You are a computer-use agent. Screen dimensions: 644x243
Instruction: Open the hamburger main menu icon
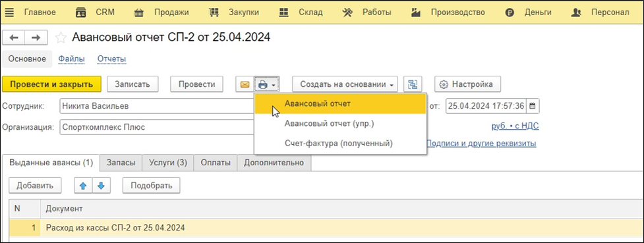coord(9,13)
